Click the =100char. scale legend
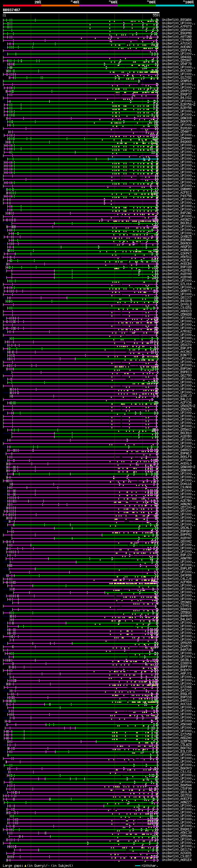This screenshot has width=197, height=868. 146,865
